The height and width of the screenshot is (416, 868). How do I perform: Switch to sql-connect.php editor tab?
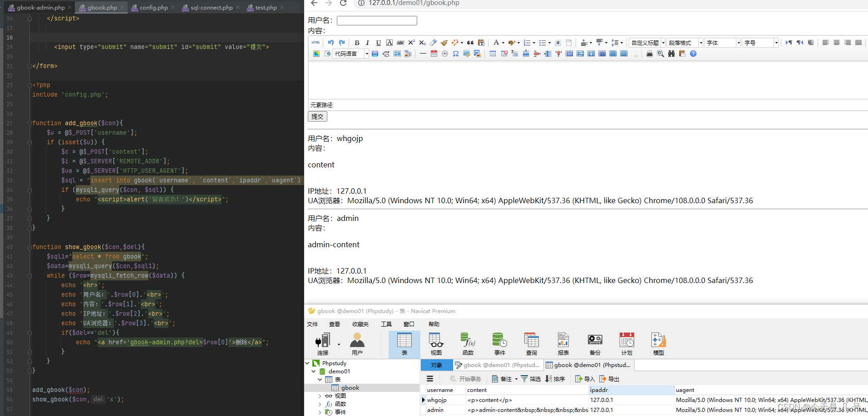(211, 7)
